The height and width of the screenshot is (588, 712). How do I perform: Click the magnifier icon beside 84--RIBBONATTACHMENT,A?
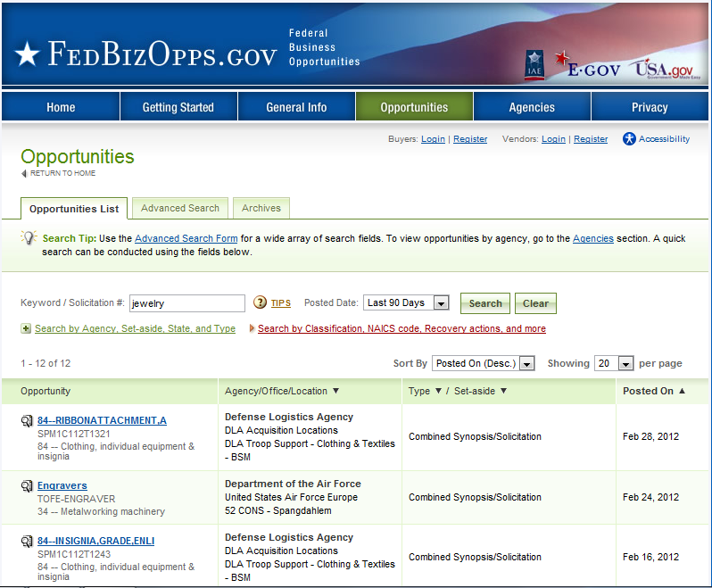[x=28, y=421]
